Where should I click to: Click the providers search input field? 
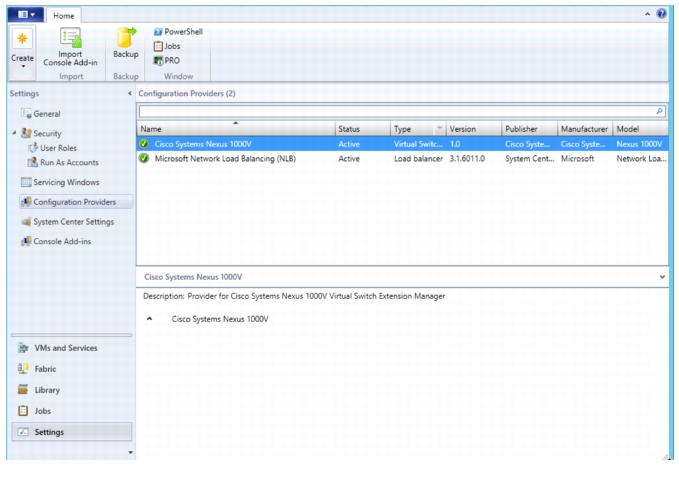[x=397, y=111]
